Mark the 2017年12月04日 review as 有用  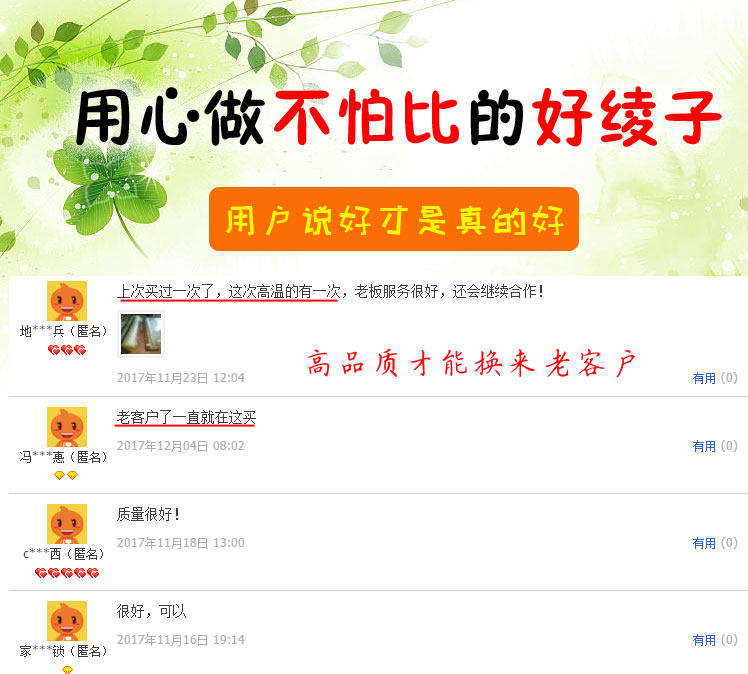[x=704, y=446]
